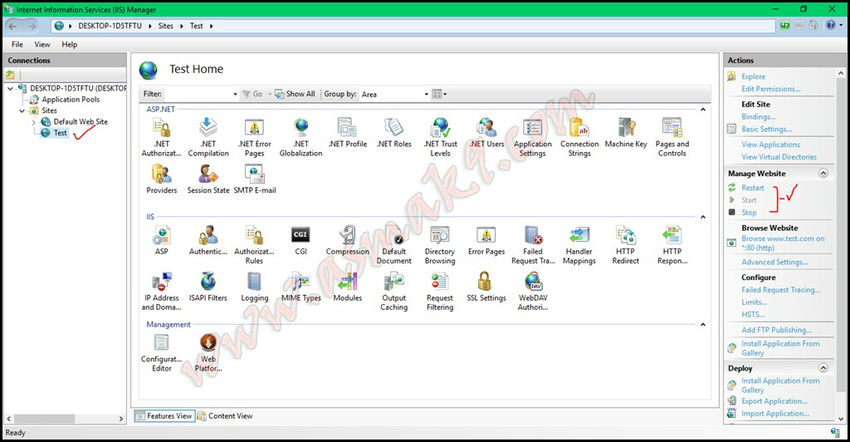Open Session State settings
This screenshot has height=442, width=850.
pos(208,180)
